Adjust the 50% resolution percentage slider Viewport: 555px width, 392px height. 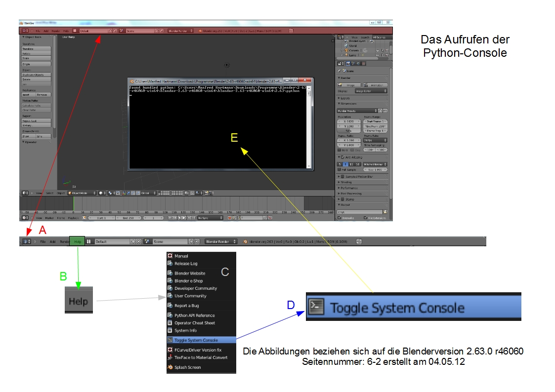tap(349, 130)
